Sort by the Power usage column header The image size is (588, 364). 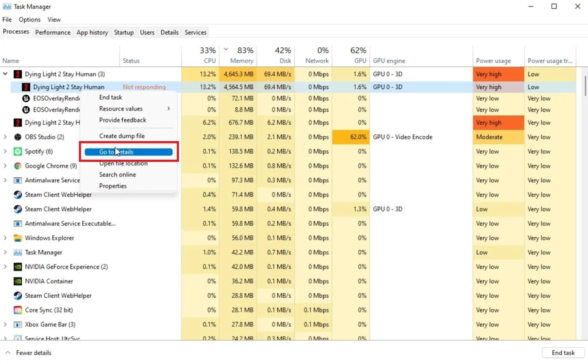pos(498,55)
